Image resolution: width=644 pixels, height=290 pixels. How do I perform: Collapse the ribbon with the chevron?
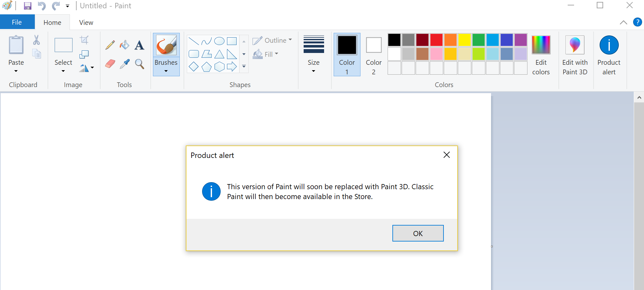(x=623, y=22)
